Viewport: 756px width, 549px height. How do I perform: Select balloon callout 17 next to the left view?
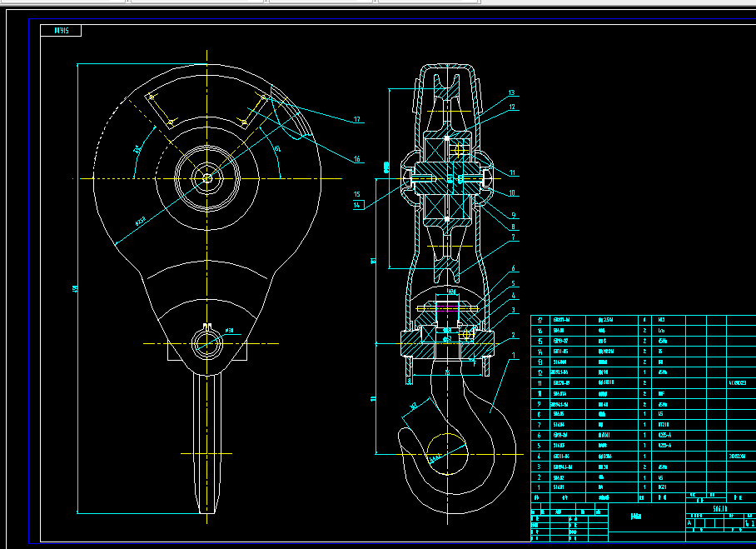pos(357,119)
